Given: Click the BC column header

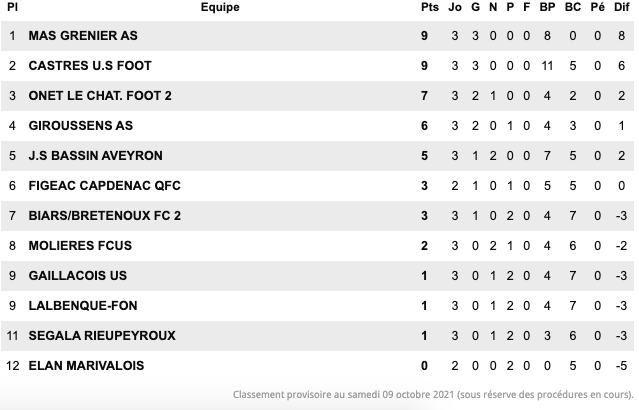Looking at the screenshot, I should pyautogui.click(x=573, y=8).
